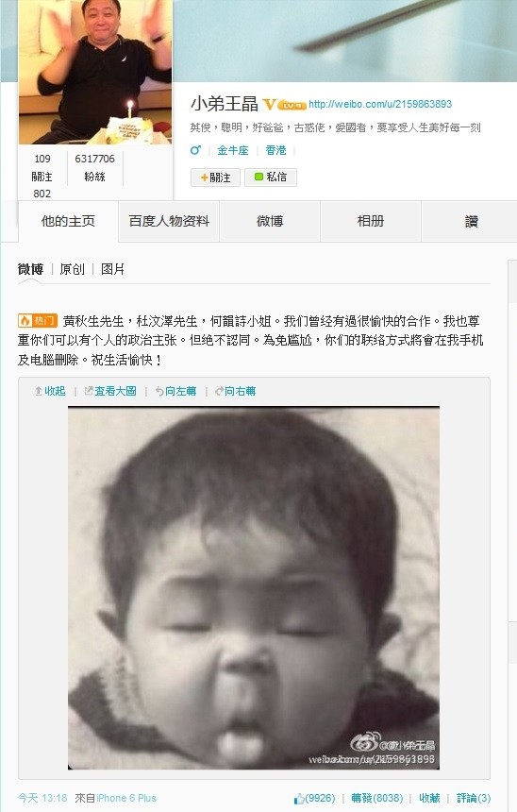Filter posts by 原创
517x812 pixels.
(x=72, y=269)
